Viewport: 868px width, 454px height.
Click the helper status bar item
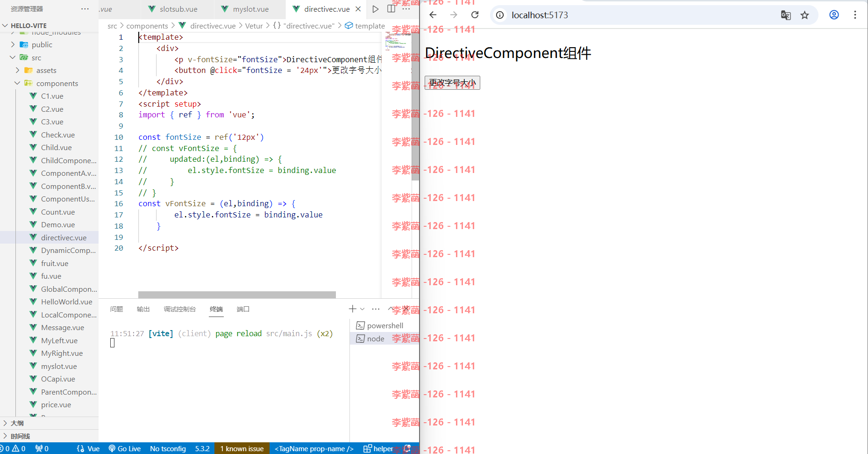point(378,448)
